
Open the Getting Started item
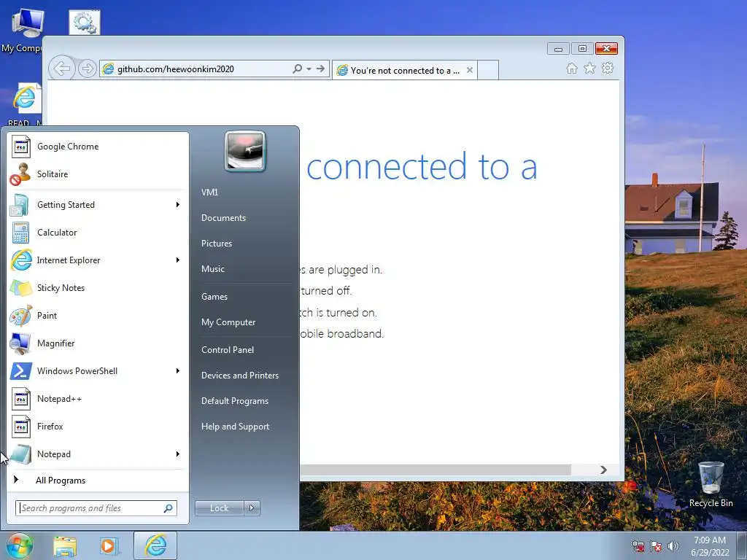[x=98, y=205]
